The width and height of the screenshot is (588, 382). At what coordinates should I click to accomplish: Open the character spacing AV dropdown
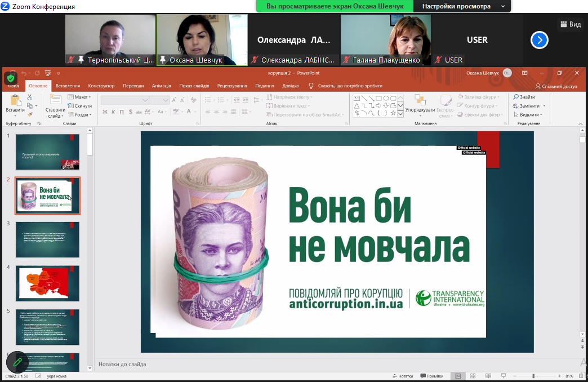coord(149,112)
